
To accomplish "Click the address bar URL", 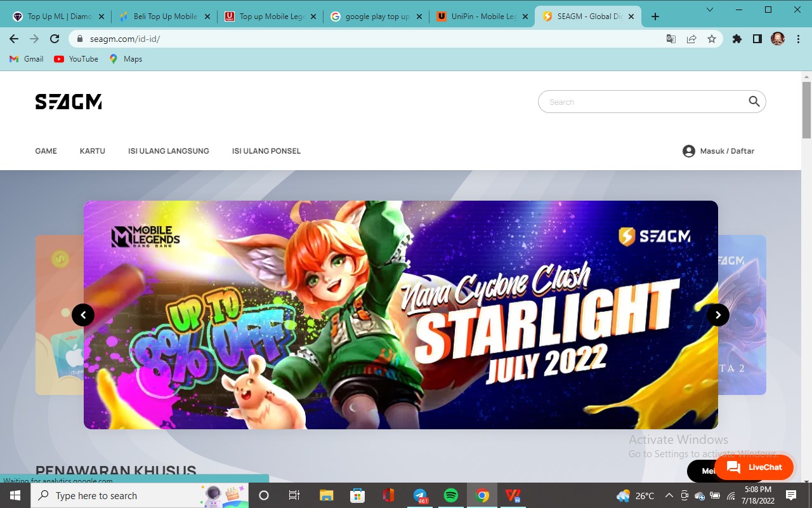I will click(125, 39).
